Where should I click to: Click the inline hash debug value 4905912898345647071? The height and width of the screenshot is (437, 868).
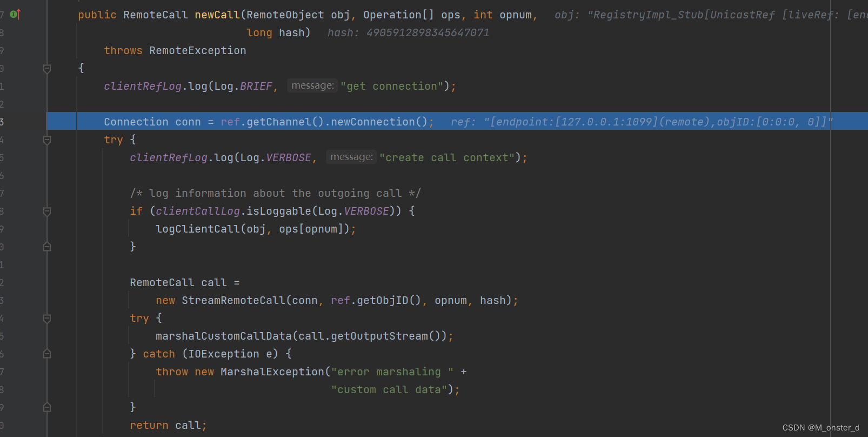pyautogui.click(x=409, y=33)
